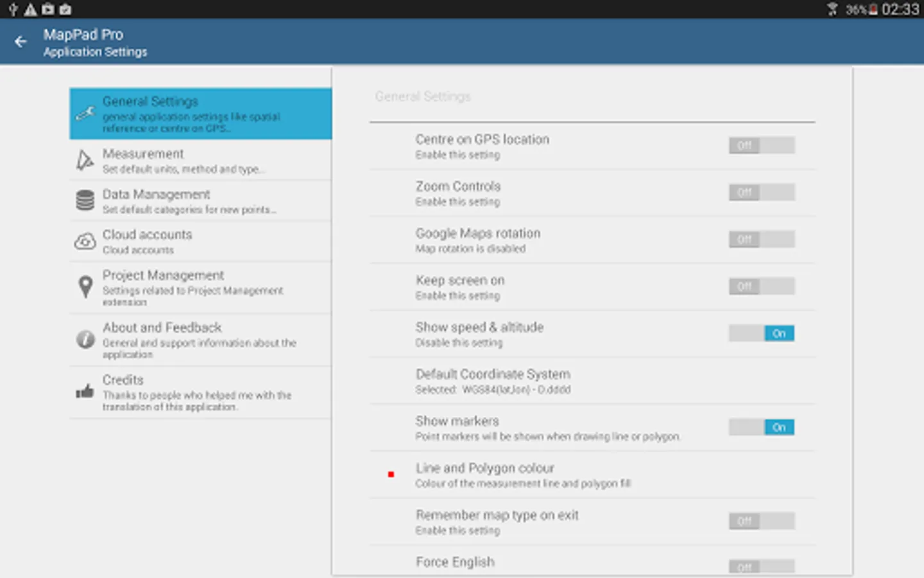Open Default Coordinate System selection
Viewport: 924px width, 578px height.
pos(592,381)
